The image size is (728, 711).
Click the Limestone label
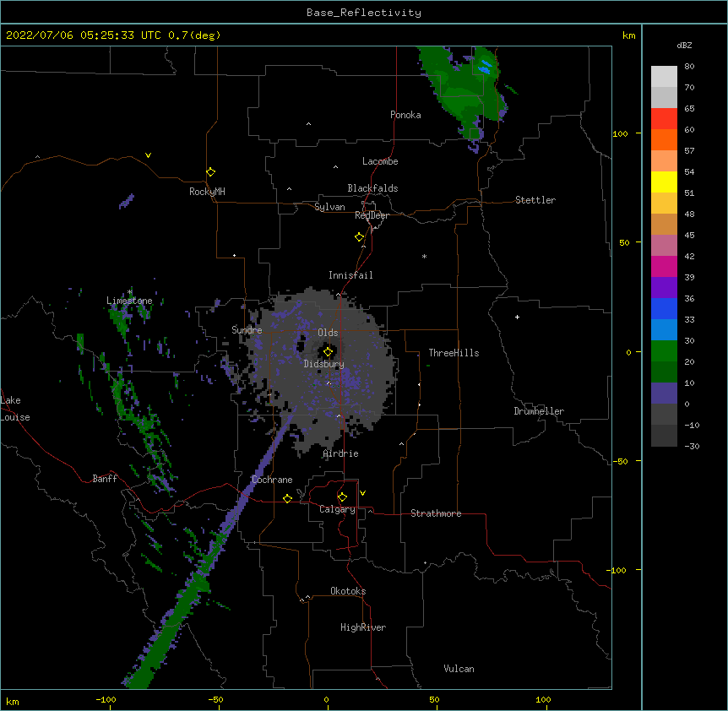point(129,301)
